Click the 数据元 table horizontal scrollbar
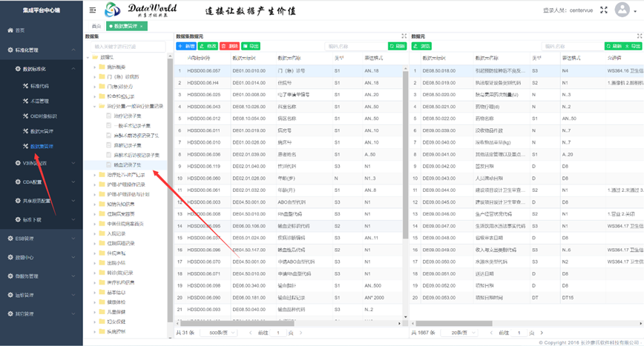Screen dimensions: 644x346 453,324
